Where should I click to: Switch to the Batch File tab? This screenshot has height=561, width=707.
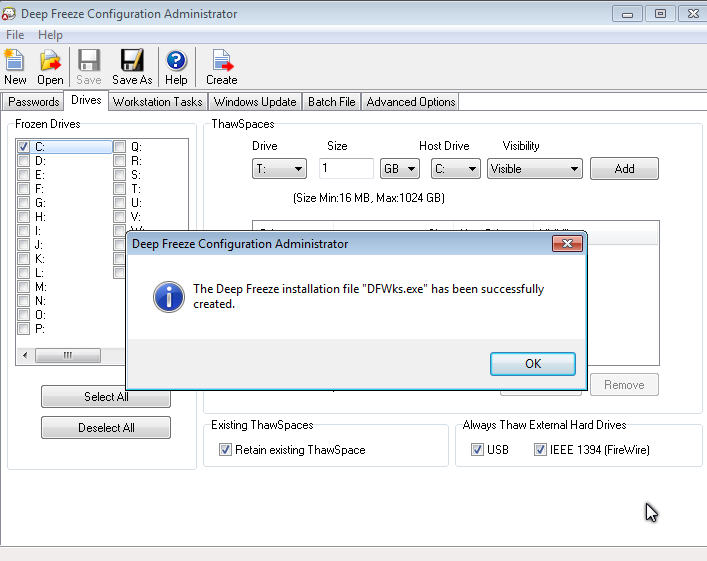coord(332,102)
